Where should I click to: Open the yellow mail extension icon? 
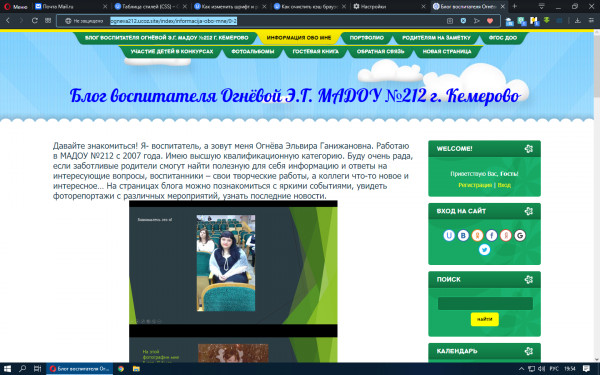click(535, 21)
